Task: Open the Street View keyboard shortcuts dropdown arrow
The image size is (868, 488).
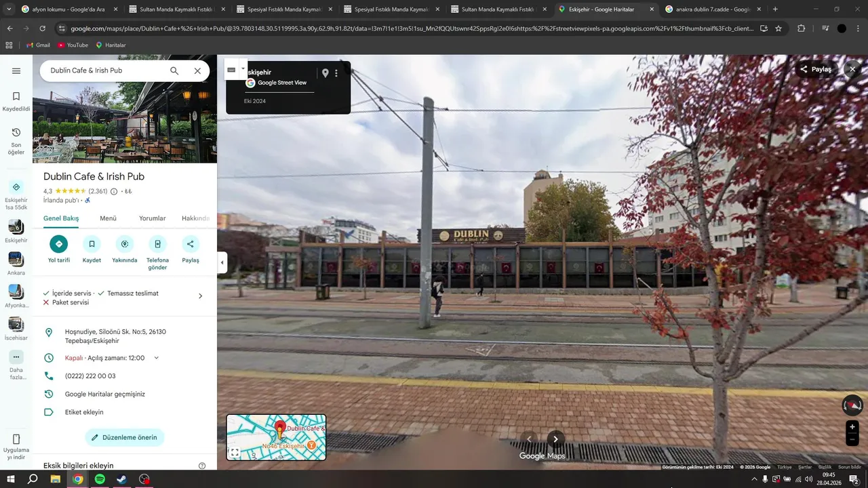Action: tap(243, 68)
